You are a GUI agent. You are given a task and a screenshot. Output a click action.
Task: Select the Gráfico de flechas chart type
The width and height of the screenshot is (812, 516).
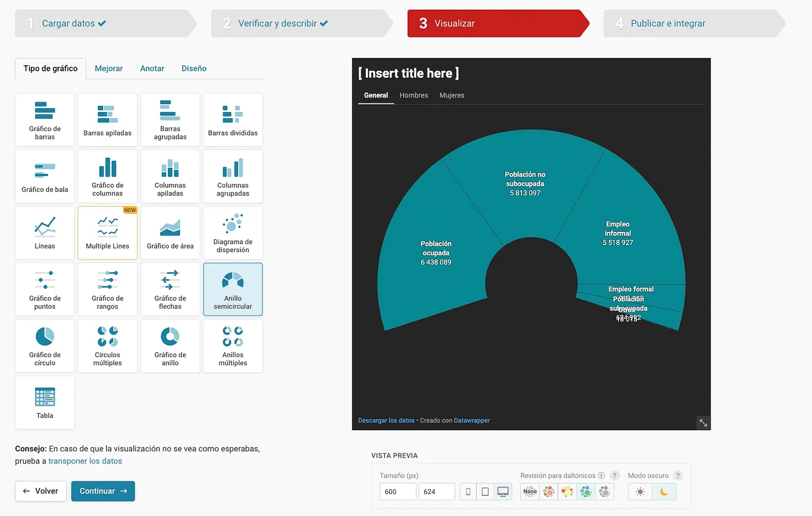[x=170, y=289]
